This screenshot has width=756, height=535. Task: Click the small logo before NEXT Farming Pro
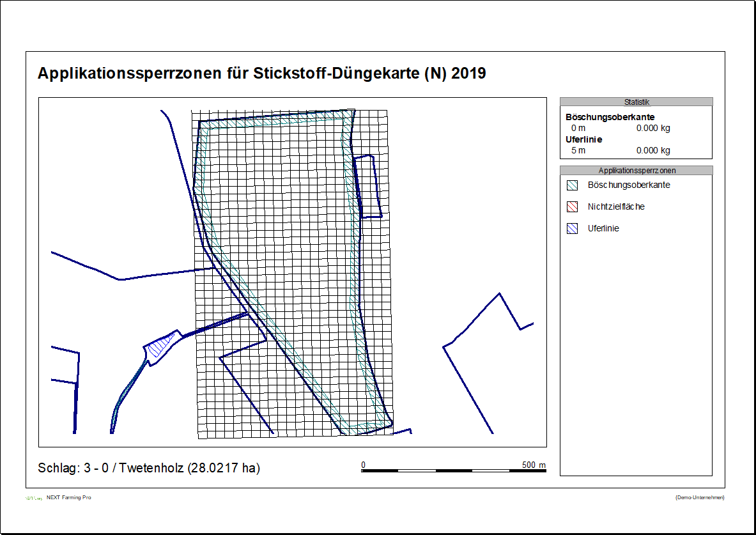point(33,497)
